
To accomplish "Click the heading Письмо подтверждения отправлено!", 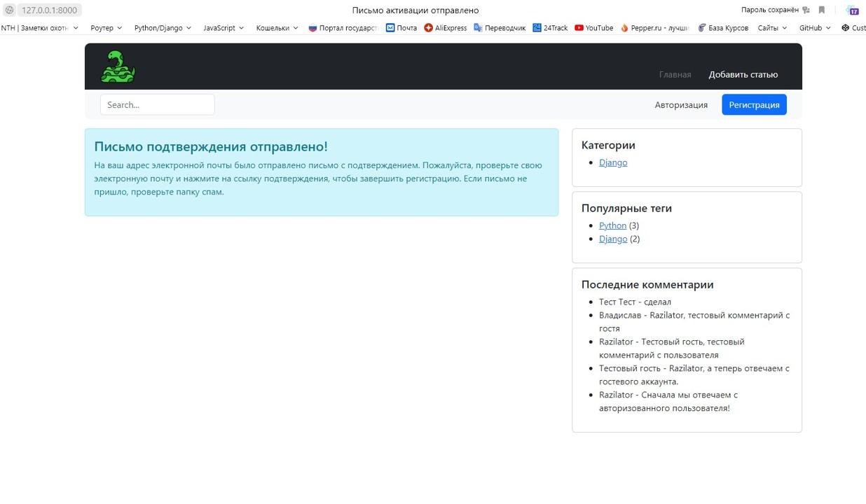I will (x=211, y=146).
